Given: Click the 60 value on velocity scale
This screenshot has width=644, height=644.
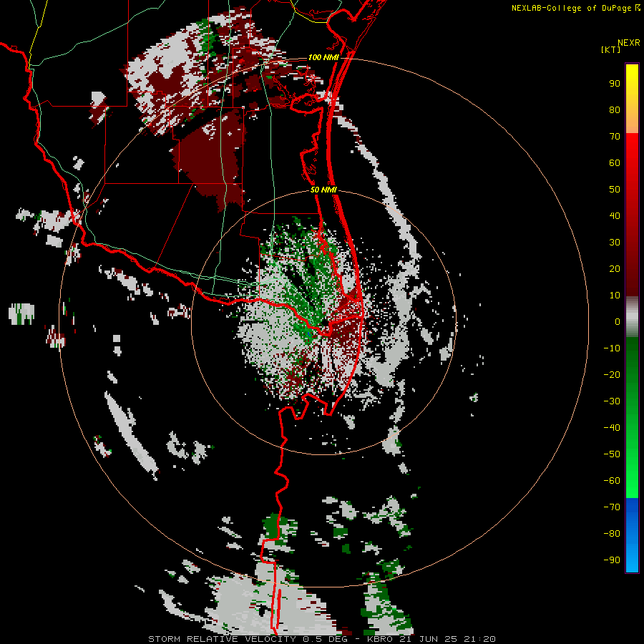Looking at the screenshot, I should (615, 162).
